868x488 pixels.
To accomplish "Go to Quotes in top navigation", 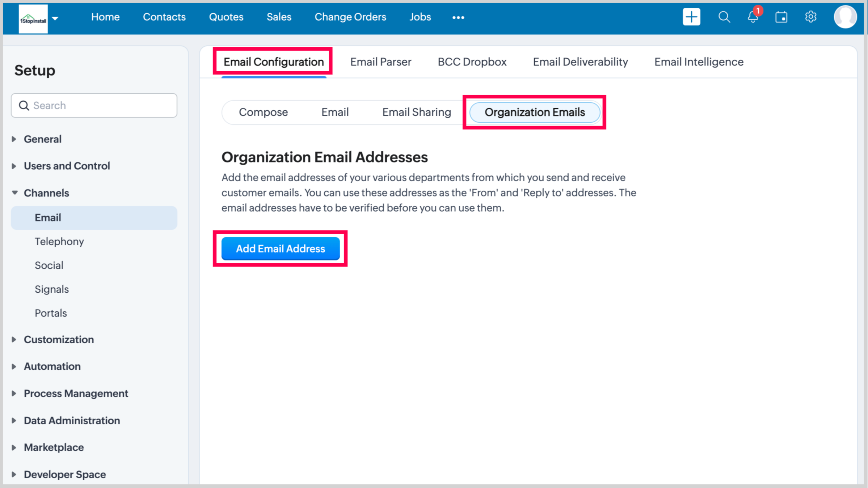I will tap(226, 17).
